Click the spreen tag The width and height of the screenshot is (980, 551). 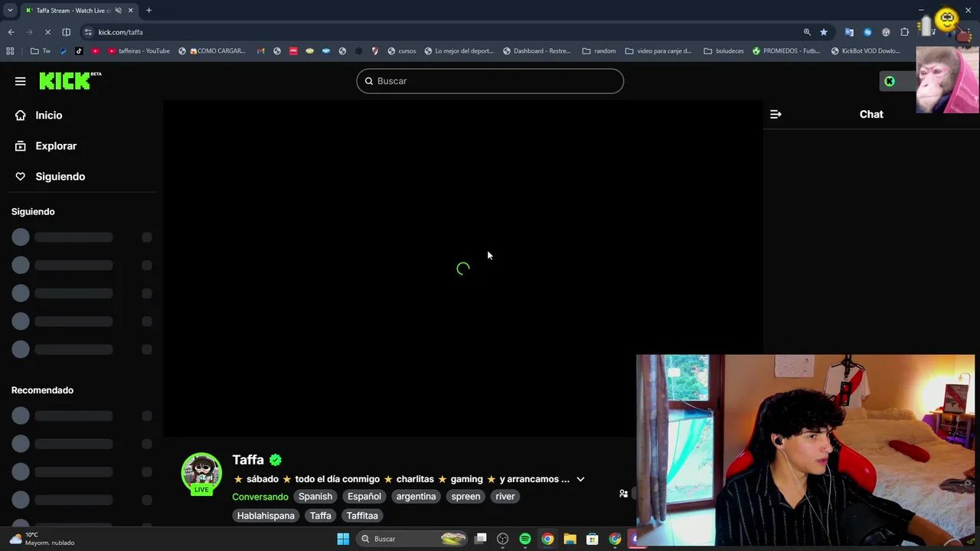[x=465, y=497]
